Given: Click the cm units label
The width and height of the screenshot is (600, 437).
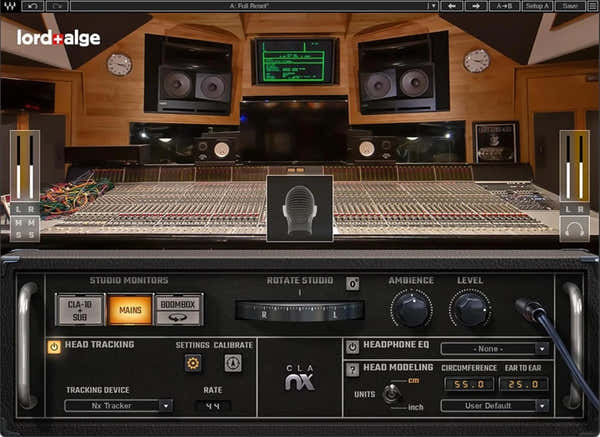Looking at the screenshot, I should point(414,380).
